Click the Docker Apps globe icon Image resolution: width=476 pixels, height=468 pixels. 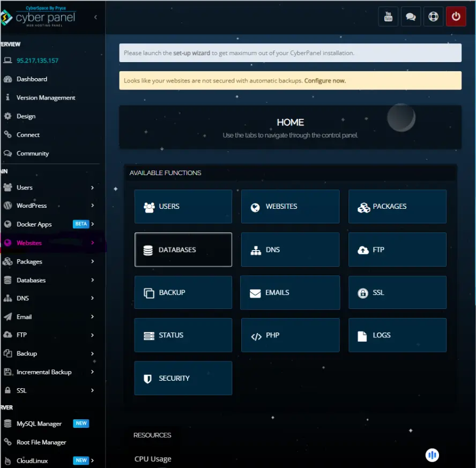click(x=8, y=224)
